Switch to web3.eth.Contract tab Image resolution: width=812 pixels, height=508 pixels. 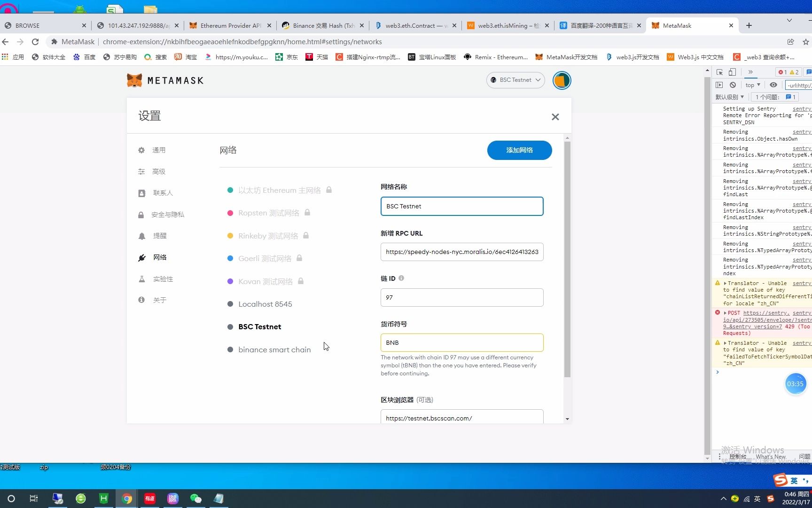[416, 25]
